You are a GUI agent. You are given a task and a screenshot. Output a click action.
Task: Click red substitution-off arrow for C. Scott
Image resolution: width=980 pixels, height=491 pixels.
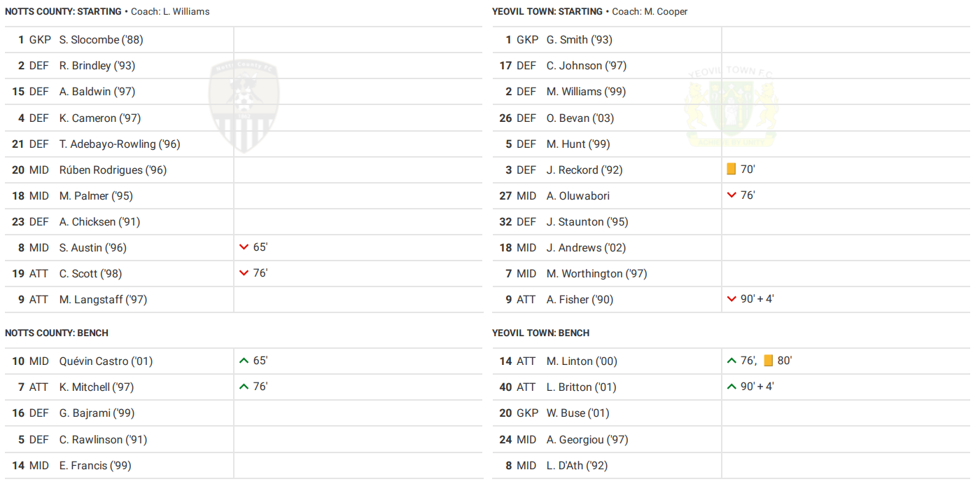point(244,273)
